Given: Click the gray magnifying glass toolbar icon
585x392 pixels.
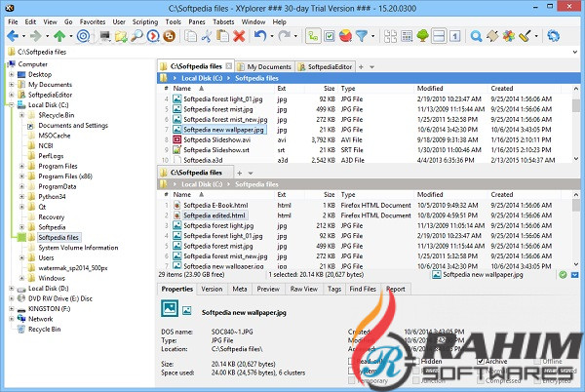Looking at the screenshot, I should point(136,36).
